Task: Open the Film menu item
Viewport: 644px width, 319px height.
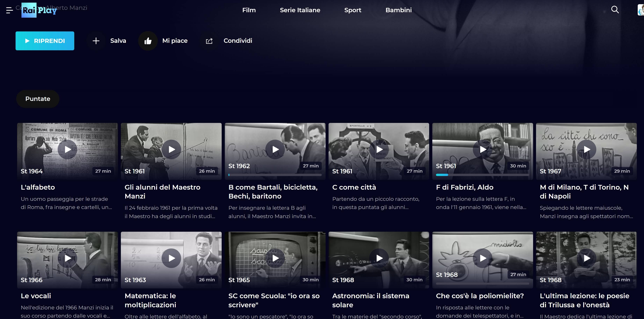Action: tap(249, 10)
